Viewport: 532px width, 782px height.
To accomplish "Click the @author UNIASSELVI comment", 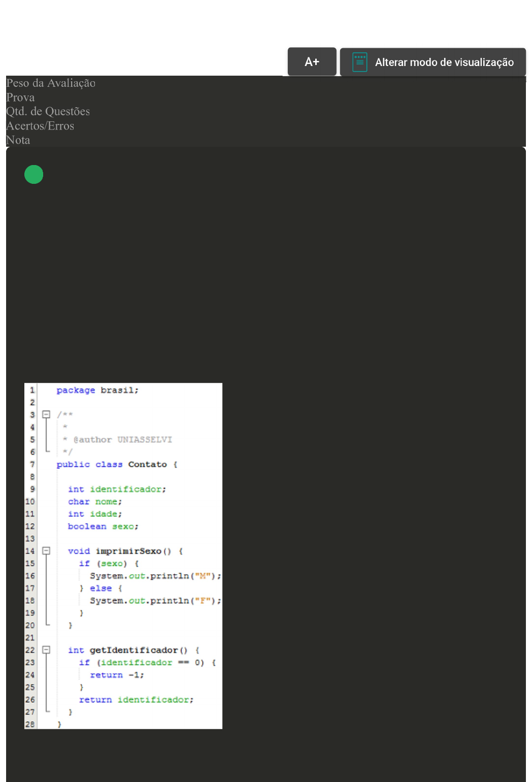I will click(x=122, y=439).
